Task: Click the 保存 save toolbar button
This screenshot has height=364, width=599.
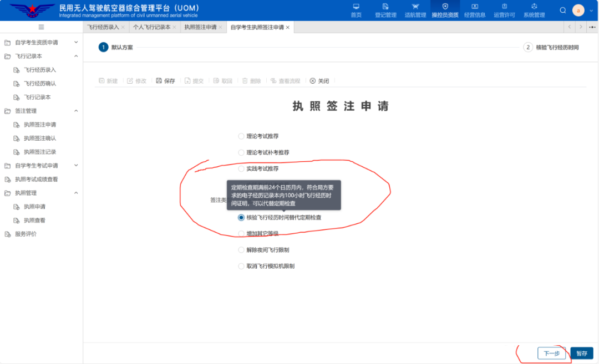Action: tap(165, 81)
